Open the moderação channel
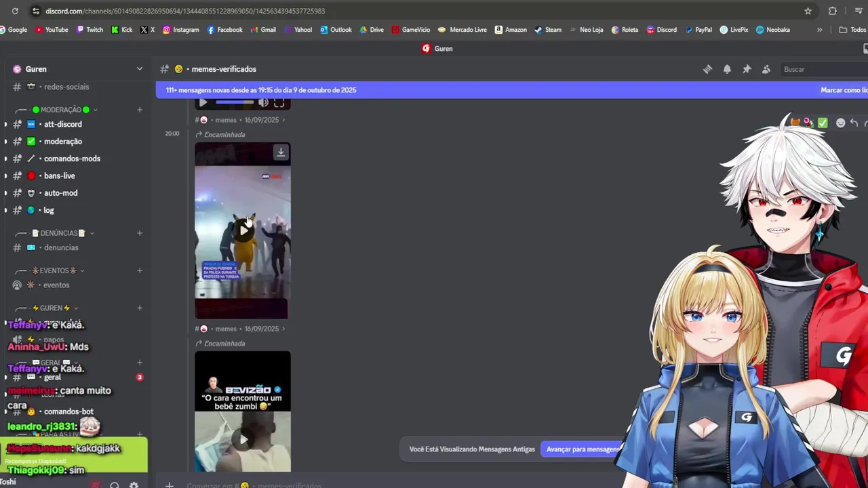Viewport: 868px width, 488px height. (x=77, y=142)
